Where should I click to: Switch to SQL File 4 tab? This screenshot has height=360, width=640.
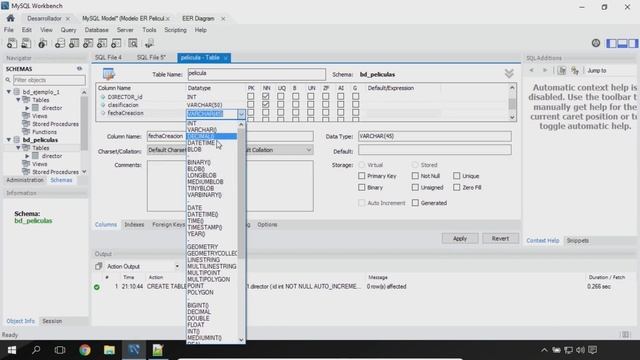[x=108, y=58]
